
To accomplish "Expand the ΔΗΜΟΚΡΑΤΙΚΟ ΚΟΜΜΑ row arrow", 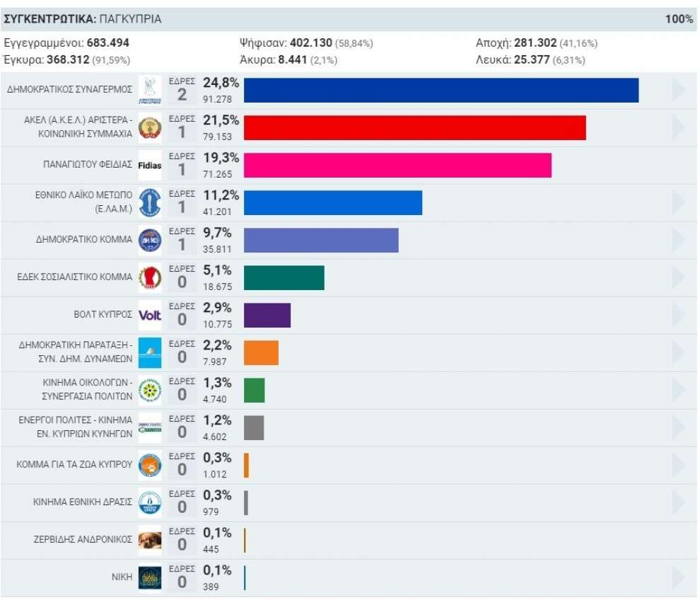I will (678, 240).
